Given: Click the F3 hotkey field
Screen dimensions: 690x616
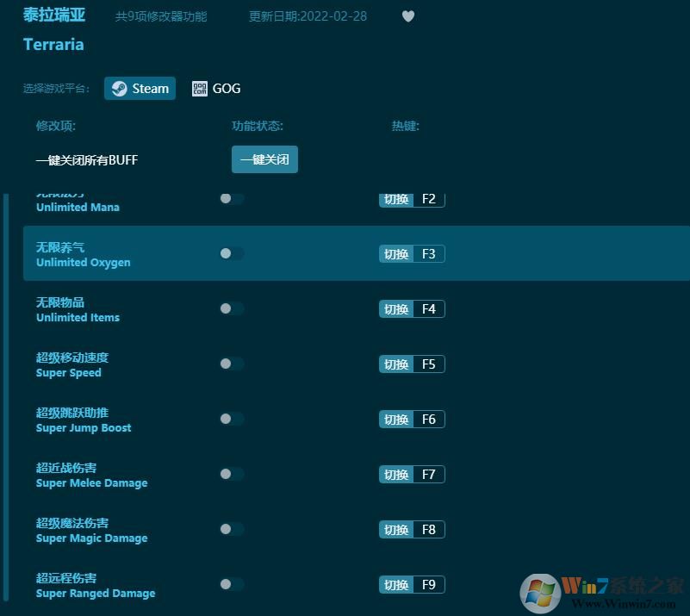Looking at the screenshot, I should [x=429, y=254].
